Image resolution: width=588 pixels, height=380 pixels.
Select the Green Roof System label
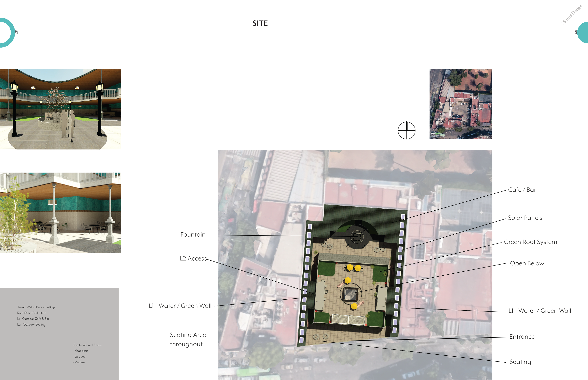click(530, 242)
